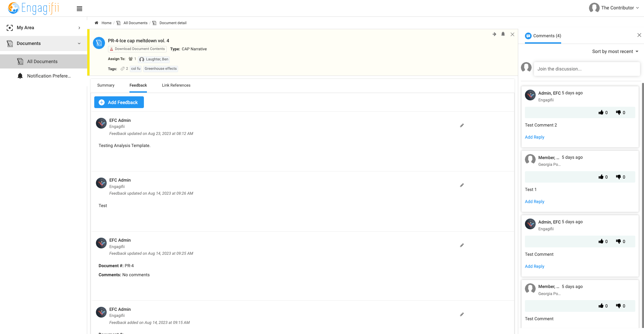Click the forward arrow icon in document header
The height and width of the screenshot is (334, 644).
(494, 34)
